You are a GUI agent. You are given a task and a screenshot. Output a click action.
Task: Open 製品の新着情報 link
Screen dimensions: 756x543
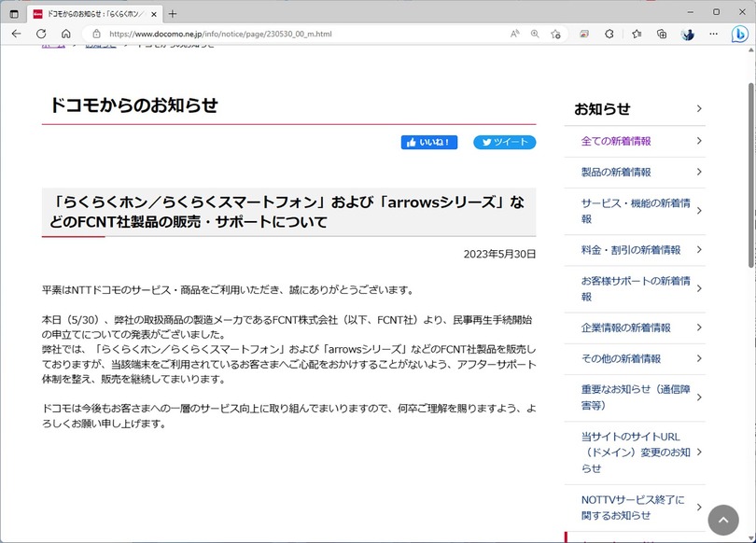pyautogui.click(x=616, y=172)
